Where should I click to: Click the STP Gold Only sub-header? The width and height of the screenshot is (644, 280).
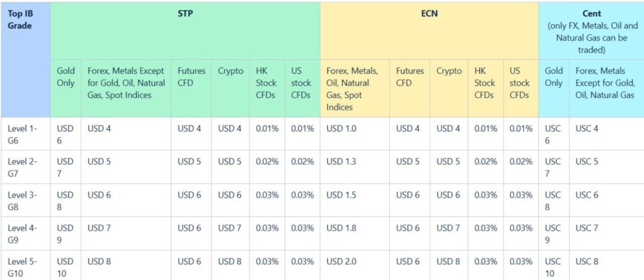pyautogui.click(x=65, y=88)
